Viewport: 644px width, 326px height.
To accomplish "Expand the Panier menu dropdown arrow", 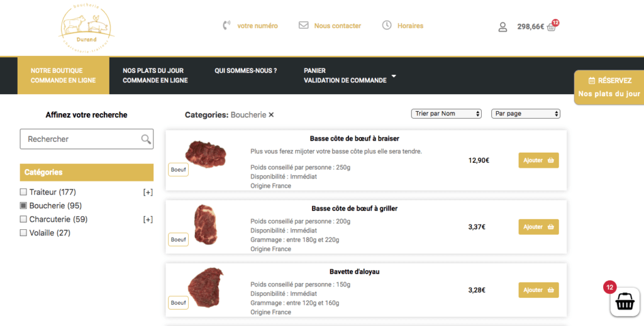I will tap(394, 76).
